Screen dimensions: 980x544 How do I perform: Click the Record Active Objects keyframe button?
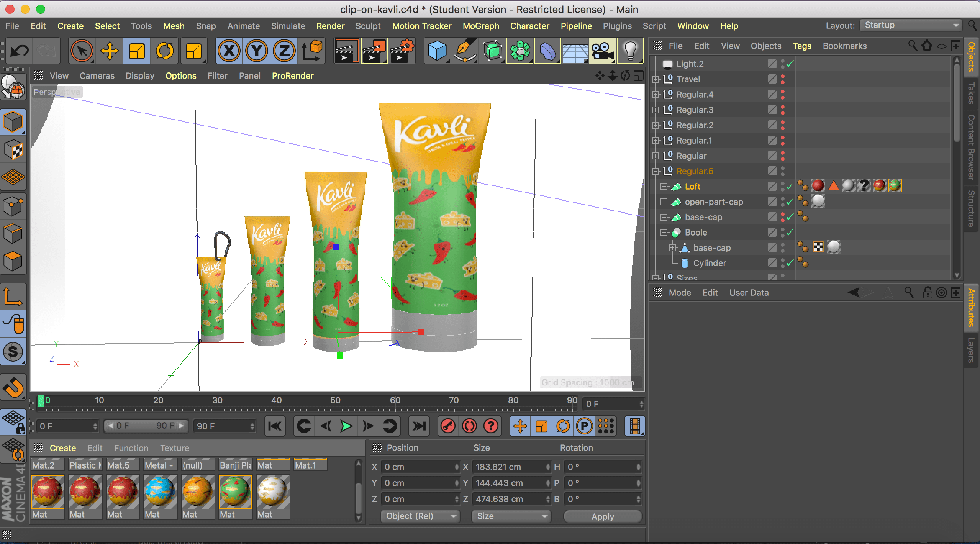click(448, 426)
